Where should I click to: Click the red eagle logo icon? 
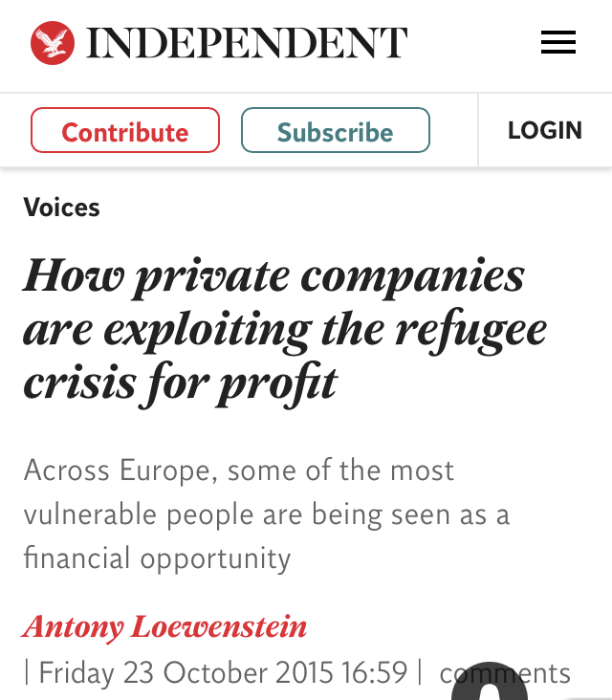point(53,43)
